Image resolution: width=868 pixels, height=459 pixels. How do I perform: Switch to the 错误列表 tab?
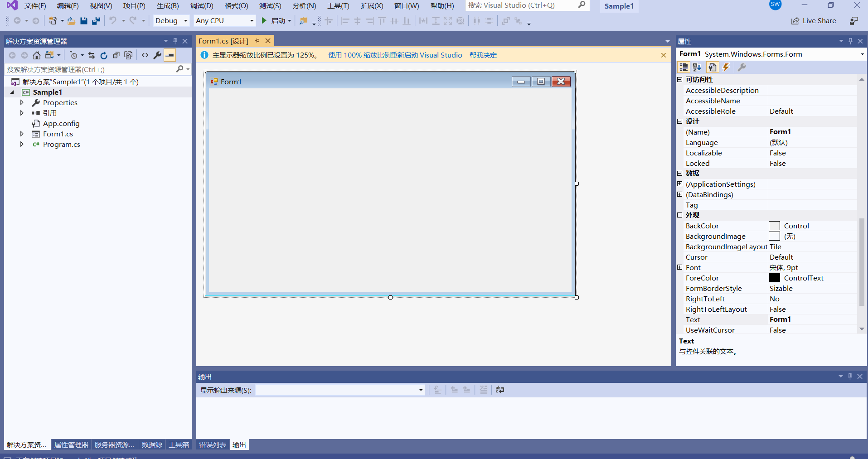(212, 445)
